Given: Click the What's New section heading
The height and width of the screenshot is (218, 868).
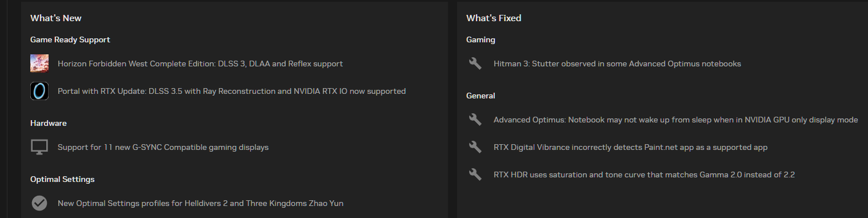Looking at the screenshot, I should tap(56, 18).
